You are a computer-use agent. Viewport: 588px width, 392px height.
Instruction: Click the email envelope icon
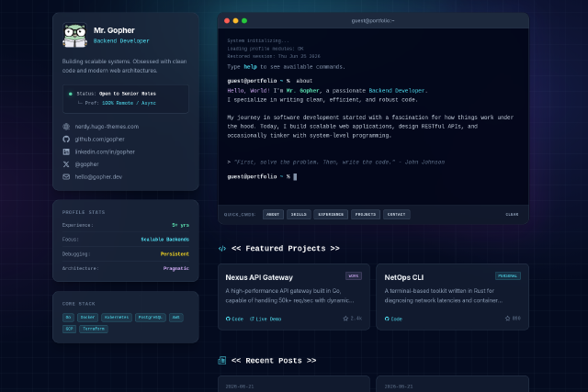66,177
